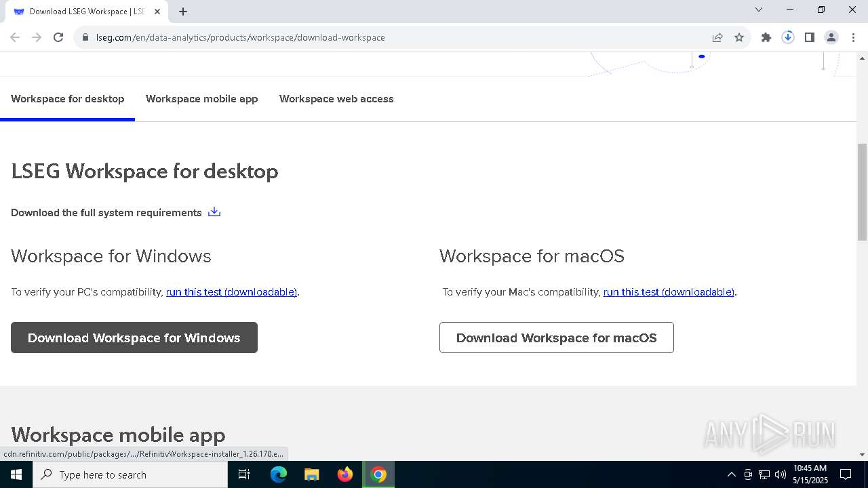The image size is (868, 488).
Task: Click the Workspace for macOS heading
Action: pyautogui.click(x=532, y=256)
